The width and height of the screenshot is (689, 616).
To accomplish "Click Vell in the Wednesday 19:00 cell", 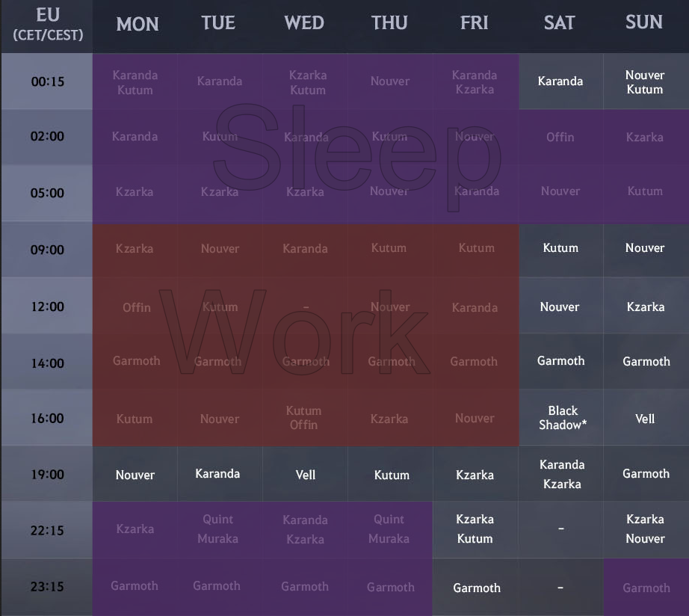I will 306,475.
